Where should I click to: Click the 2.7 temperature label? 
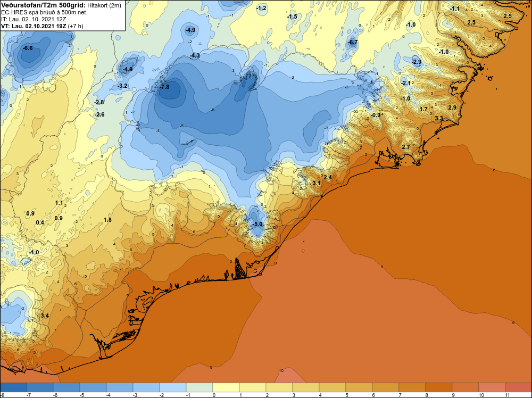[406, 147]
